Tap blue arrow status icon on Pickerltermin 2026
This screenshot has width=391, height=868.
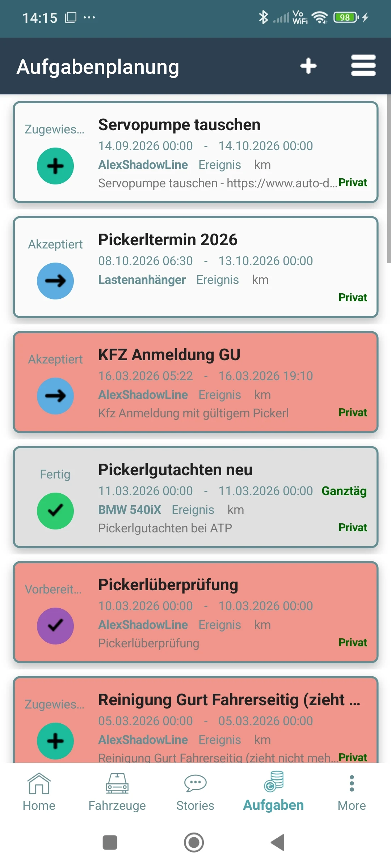point(55,281)
